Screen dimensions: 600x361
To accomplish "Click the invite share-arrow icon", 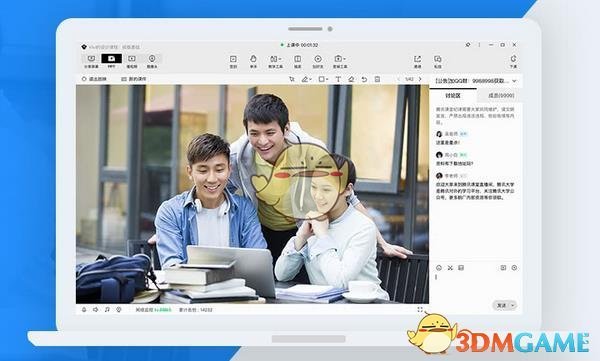I will [x=417, y=59].
